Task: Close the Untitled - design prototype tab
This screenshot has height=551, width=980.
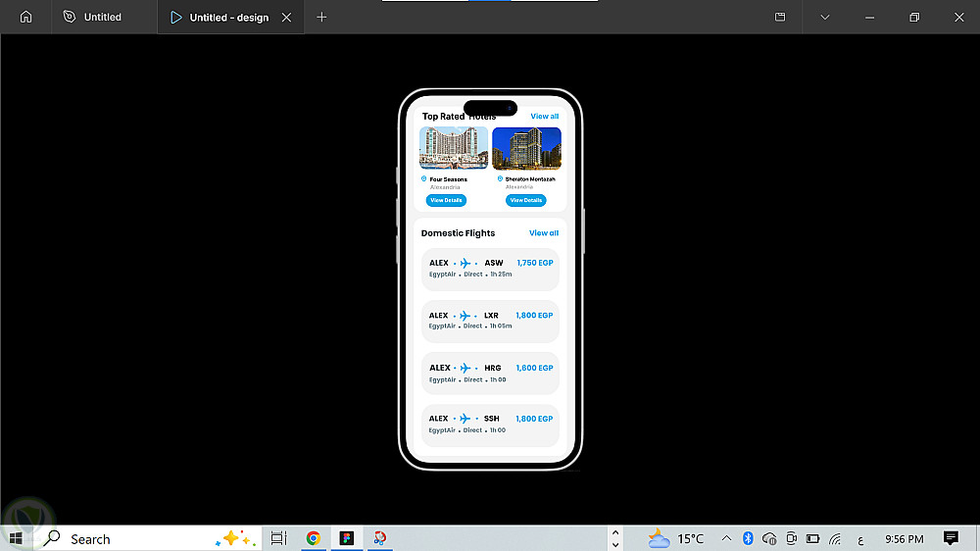Action: (x=286, y=18)
